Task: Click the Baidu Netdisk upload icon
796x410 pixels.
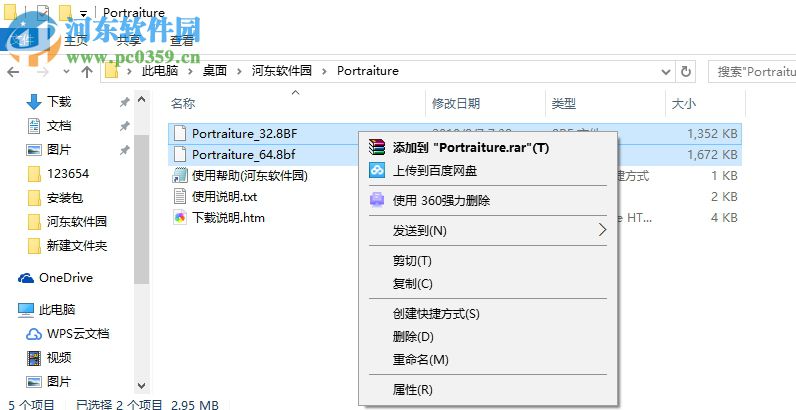Action: 377,170
